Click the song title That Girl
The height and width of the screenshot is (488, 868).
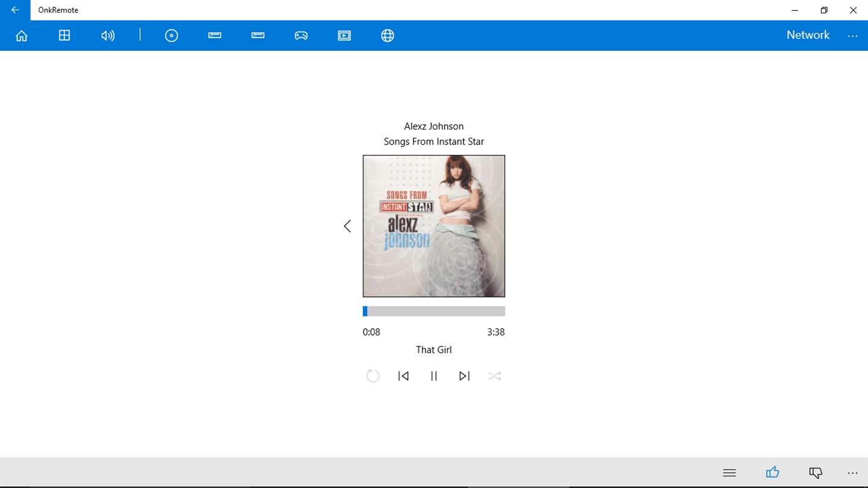(x=434, y=350)
